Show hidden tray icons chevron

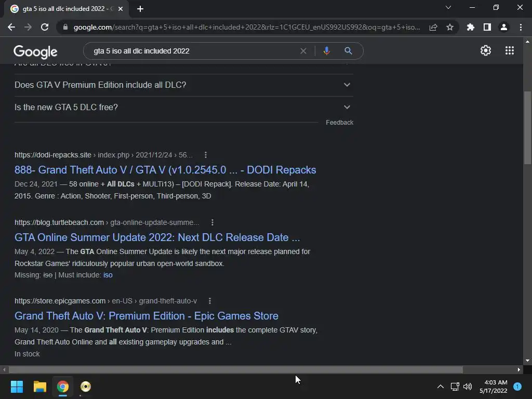coord(441,387)
